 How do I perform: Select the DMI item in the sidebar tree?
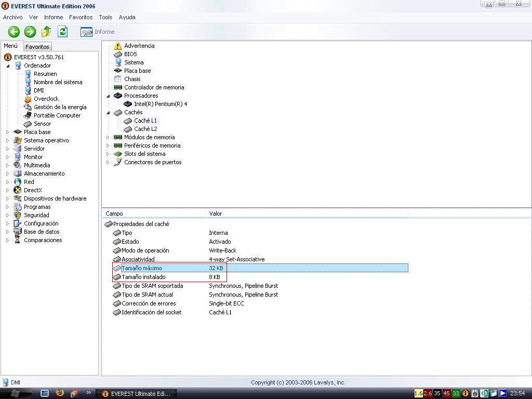(x=38, y=90)
